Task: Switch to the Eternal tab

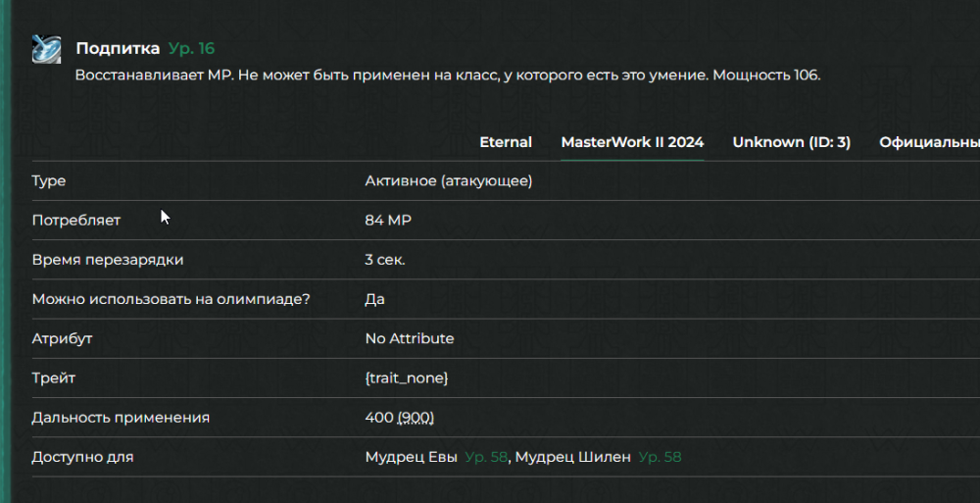Action: [506, 142]
